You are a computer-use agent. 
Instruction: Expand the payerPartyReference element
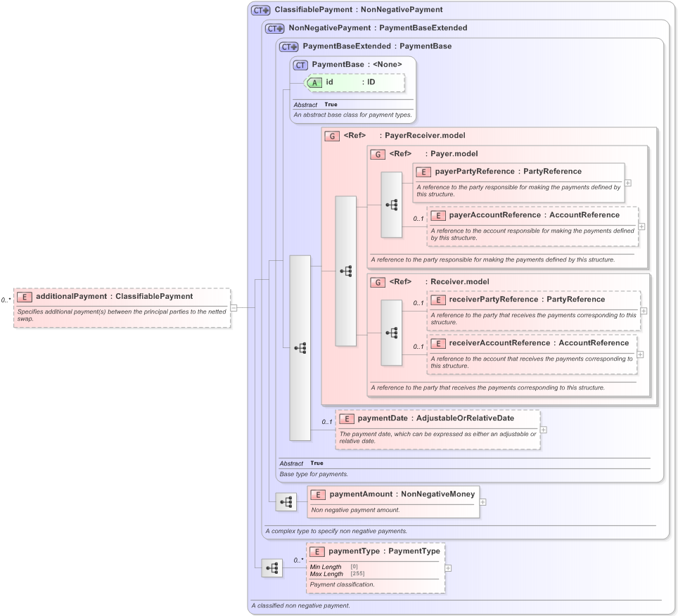628,183
